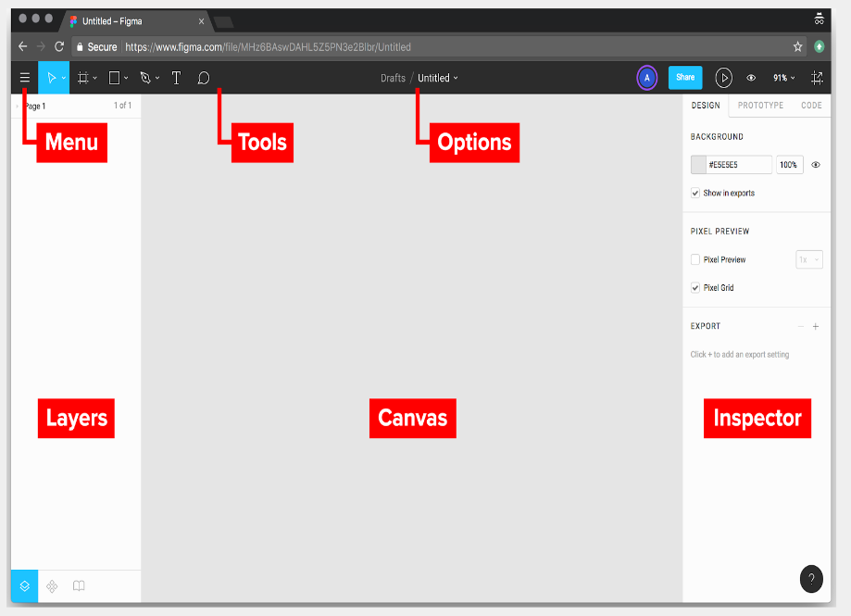Uncheck Show in exports
The image size is (851, 616).
[x=695, y=193]
